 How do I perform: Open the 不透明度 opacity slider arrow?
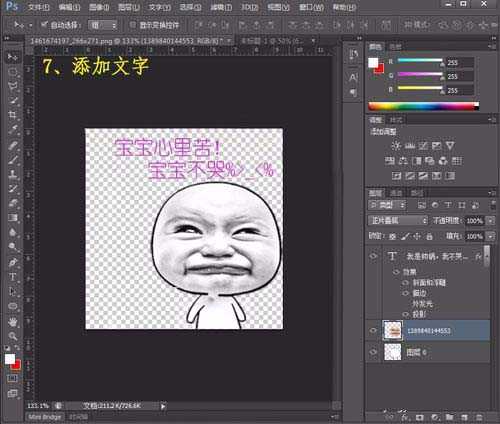[490, 220]
